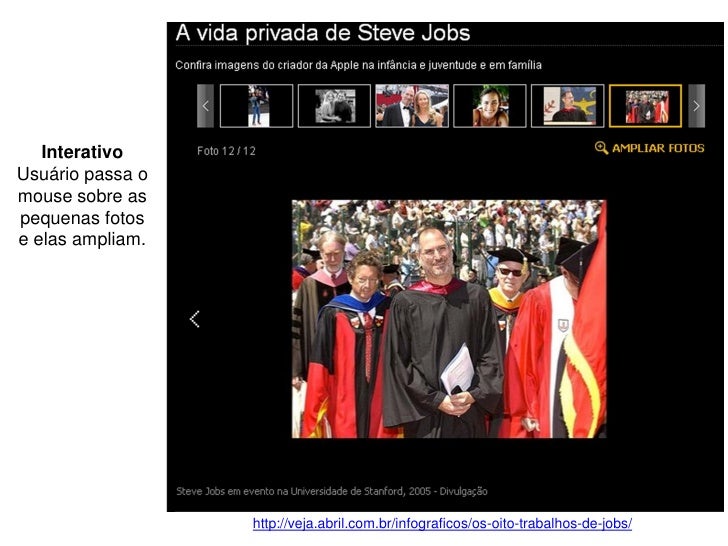The height and width of the screenshot is (546, 728).
Task: Click the title A vida privada de Steve Jobs
Action: [323, 33]
